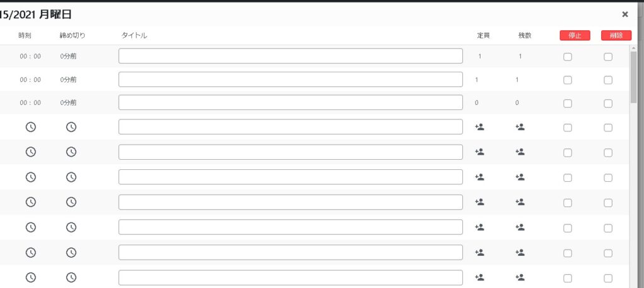
Task: Enable the 停止 checkbox in the third row
Action: 567,103
